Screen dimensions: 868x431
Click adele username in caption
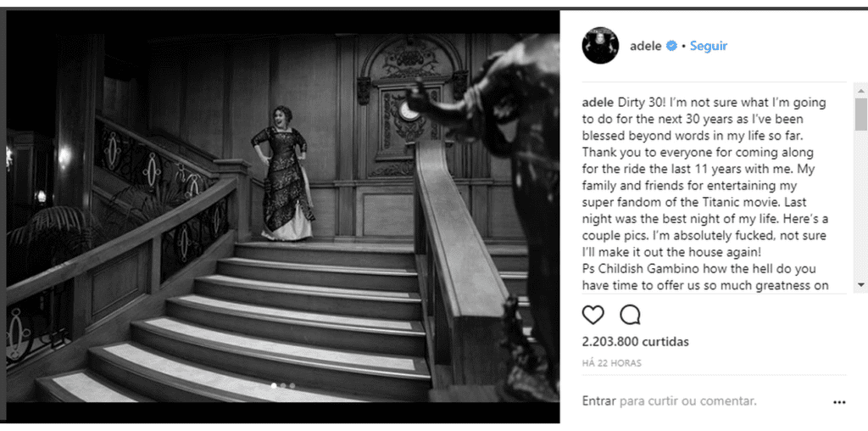[598, 103]
